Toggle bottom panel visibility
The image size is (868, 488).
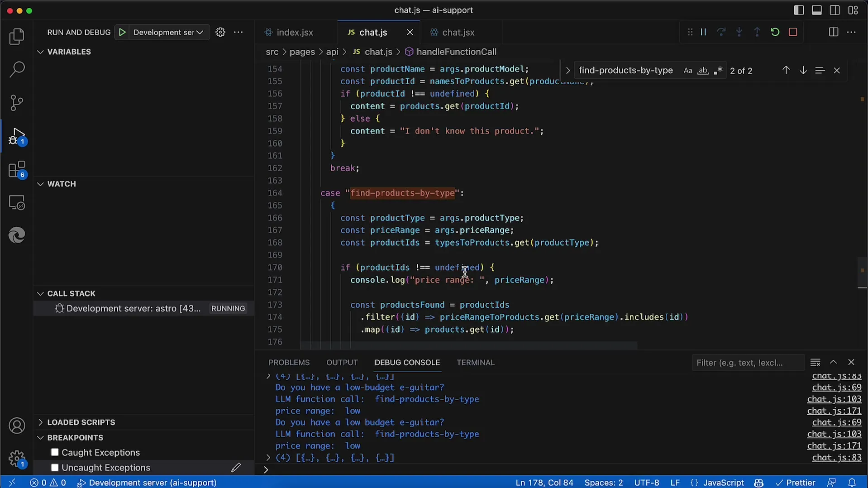816,10
